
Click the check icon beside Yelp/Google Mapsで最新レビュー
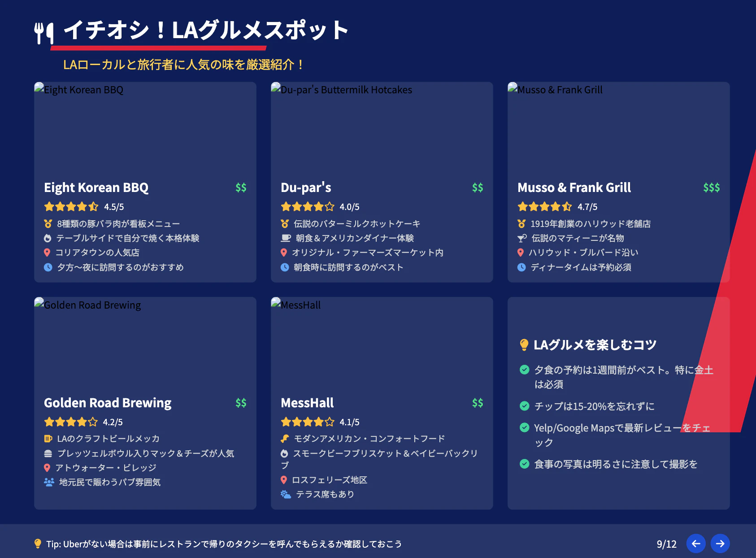click(x=524, y=427)
